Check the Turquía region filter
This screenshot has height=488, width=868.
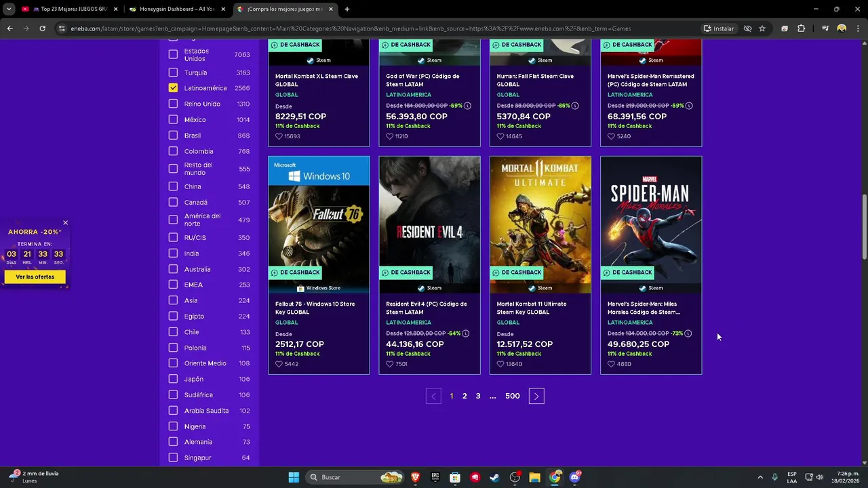[x=173, y=73]
